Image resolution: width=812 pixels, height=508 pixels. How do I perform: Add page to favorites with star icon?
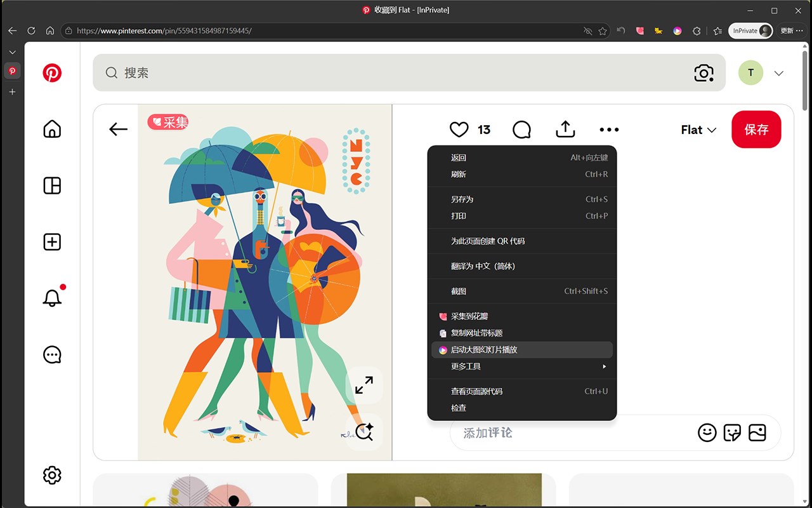(x=603, y=30)
